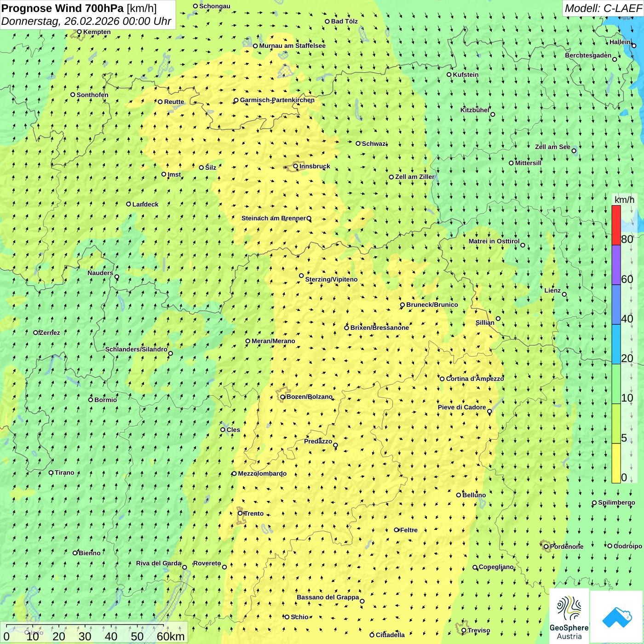Click the Trento city marker

[240, 513]
